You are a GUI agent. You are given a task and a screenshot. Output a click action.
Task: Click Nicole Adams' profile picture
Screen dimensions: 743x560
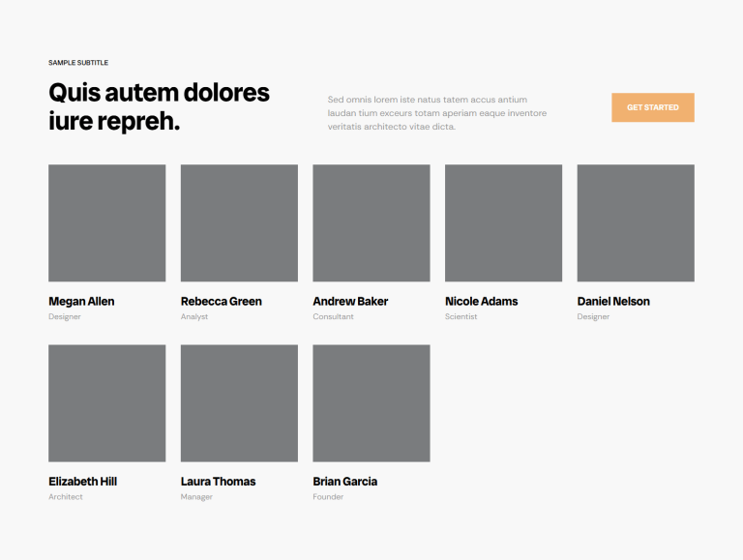tap(503, 222)
